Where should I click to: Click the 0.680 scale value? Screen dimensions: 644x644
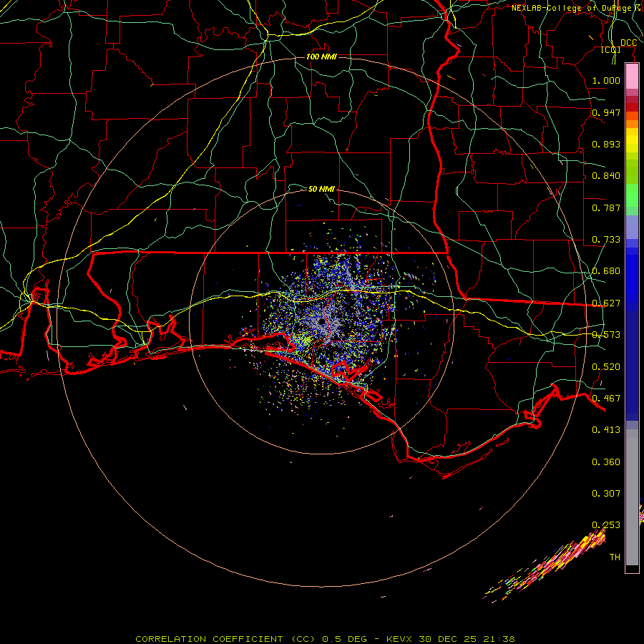(x=606, y=271)
